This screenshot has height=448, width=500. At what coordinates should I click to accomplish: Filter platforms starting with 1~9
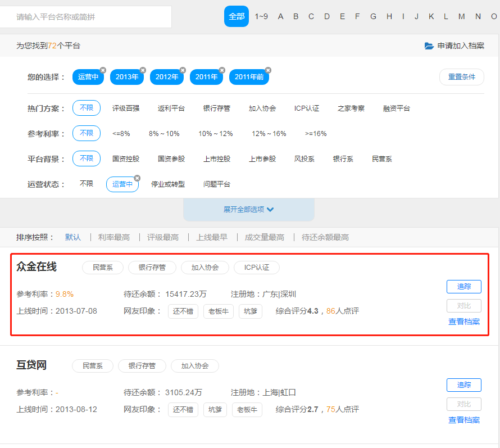click(x=261, y=16)
